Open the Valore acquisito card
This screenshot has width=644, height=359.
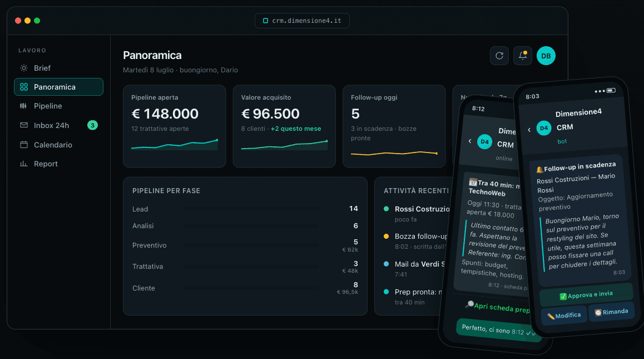click(284, 126)
